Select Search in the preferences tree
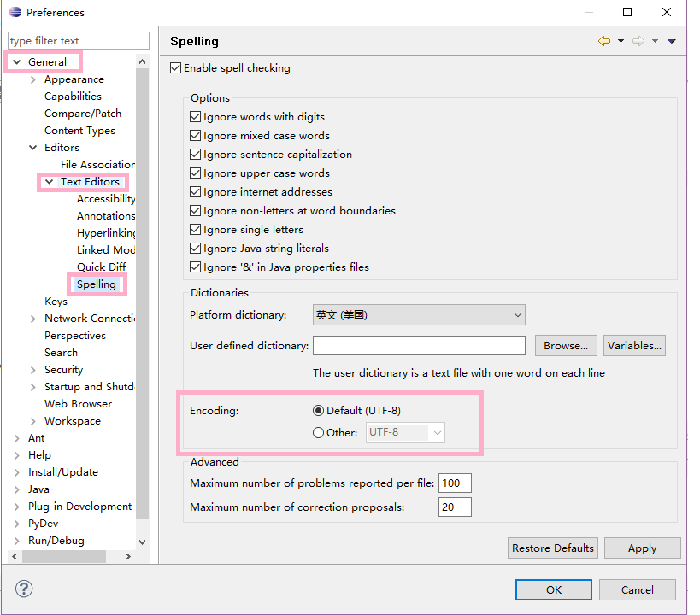 pos(61,353)
